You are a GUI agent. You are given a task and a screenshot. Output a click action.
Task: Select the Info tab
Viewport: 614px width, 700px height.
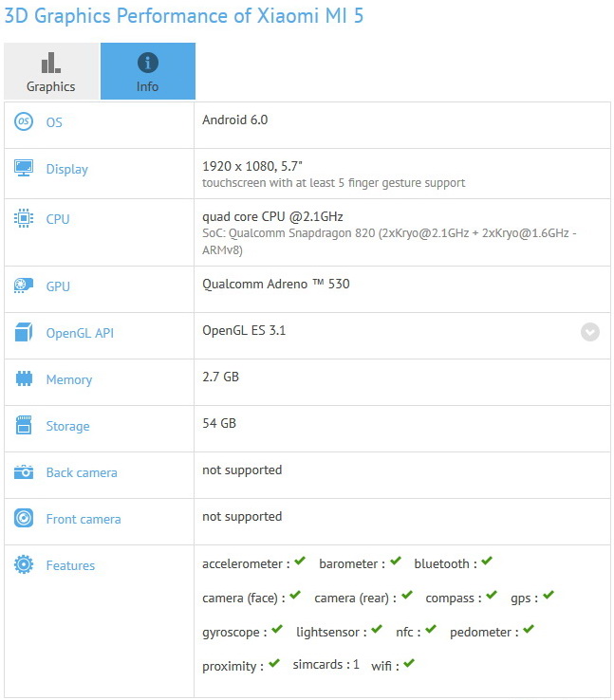tap(147, 72)
